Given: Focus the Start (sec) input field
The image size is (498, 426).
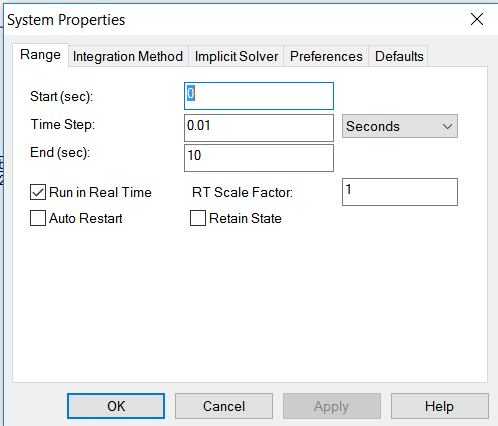Looking at the screenshot, I should pyautogui.click(x=259, y=96).
